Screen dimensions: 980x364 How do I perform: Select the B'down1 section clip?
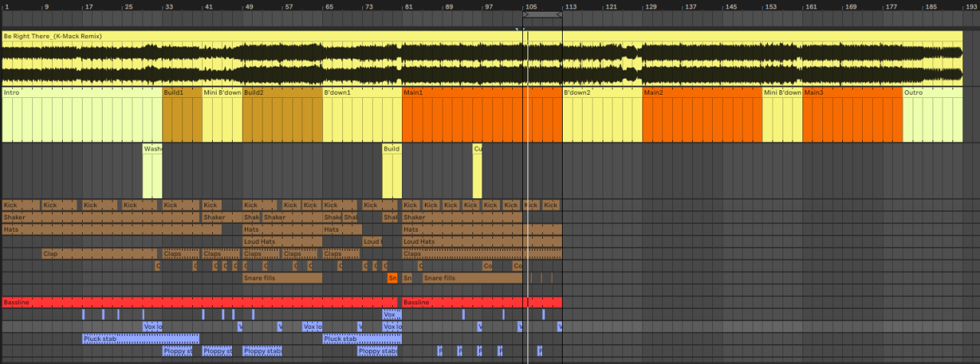point(361,115)
